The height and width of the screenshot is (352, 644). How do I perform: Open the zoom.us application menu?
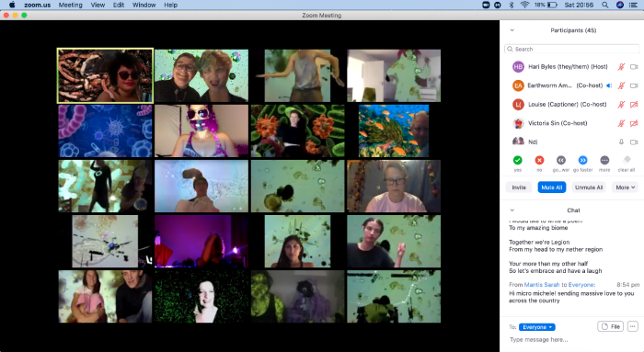[38, 5]
